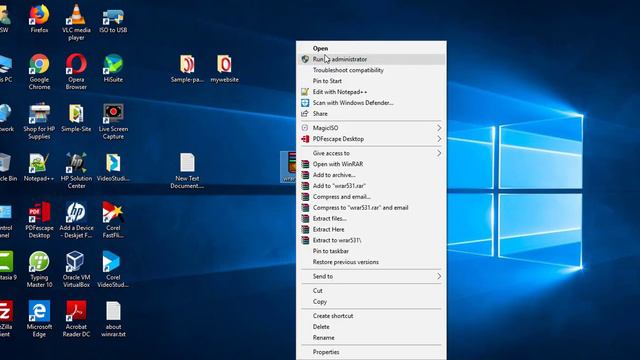Expand the Send to submenu arrow

click(x=439, y=276)
